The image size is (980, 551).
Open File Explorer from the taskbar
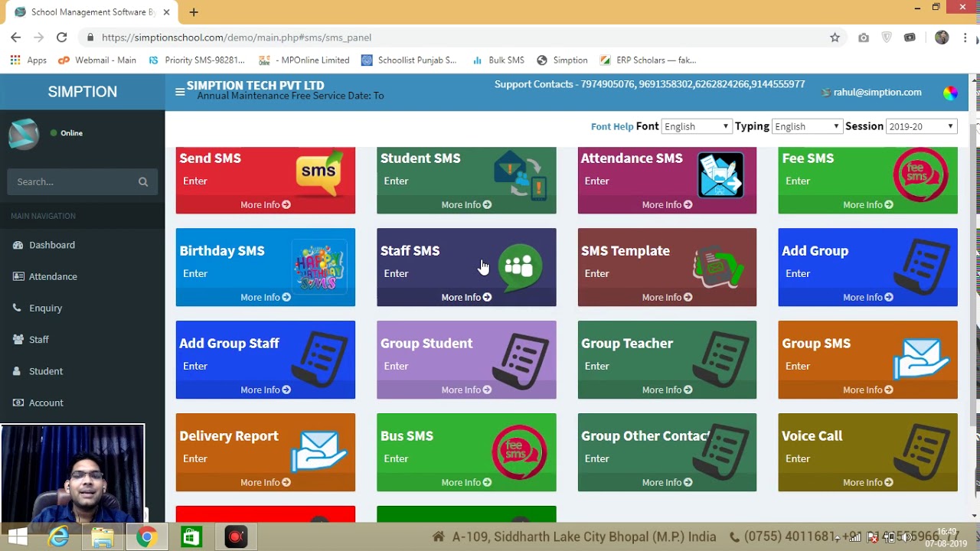[103, 537]
